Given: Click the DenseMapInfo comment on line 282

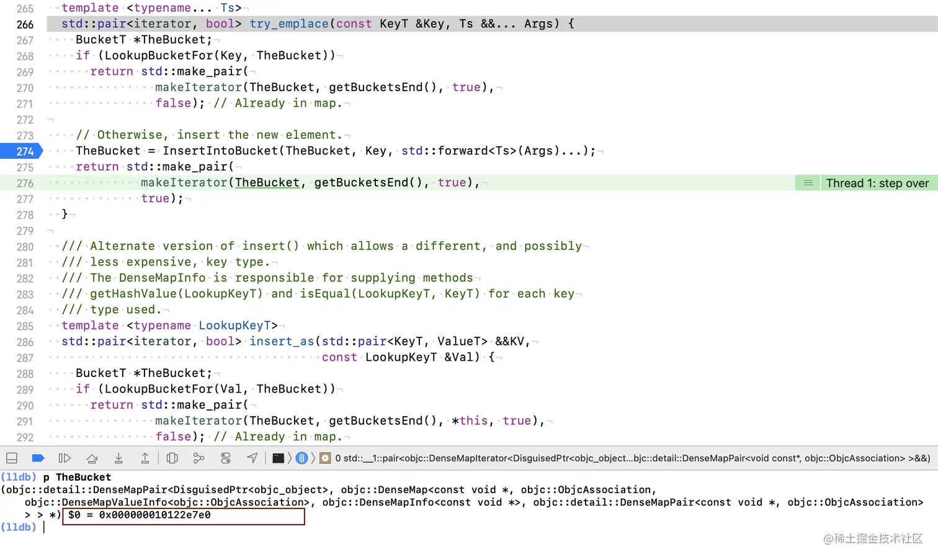Looking at the screenshot, I should coord(267,278).
